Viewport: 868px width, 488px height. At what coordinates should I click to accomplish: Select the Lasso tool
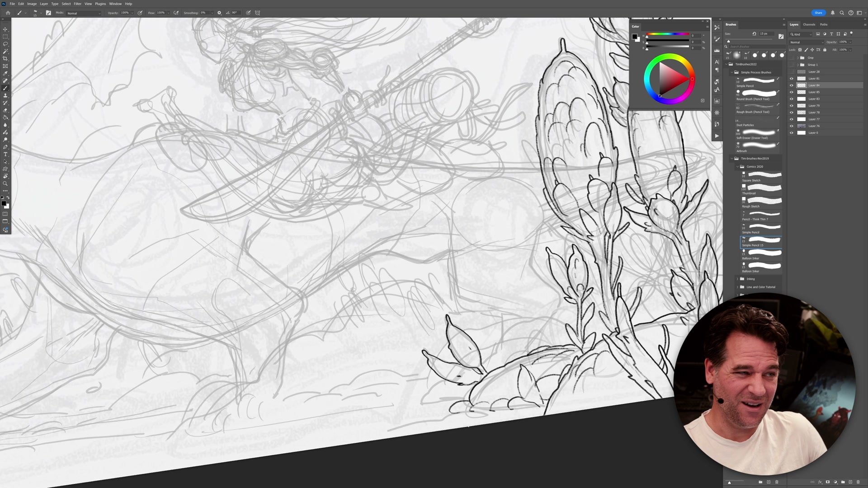click(x=5, y=44)
